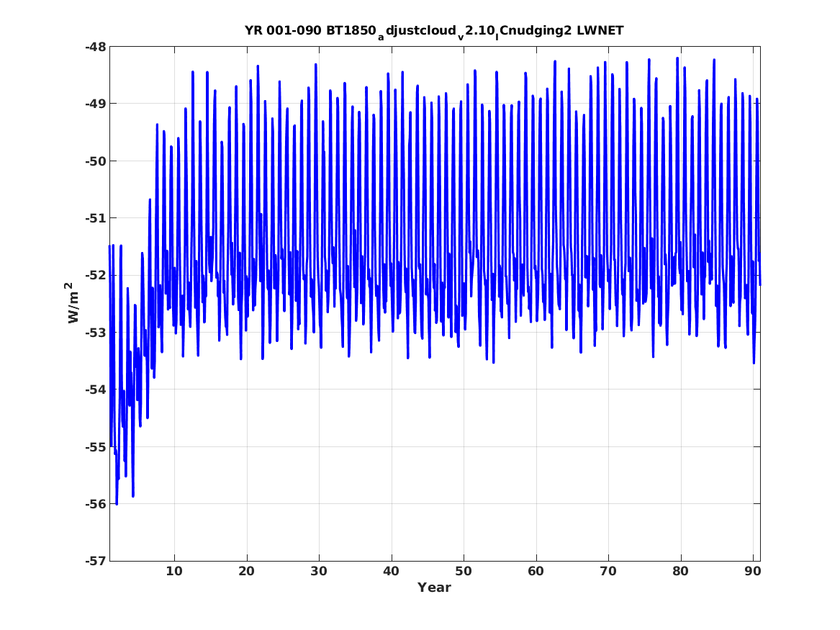Screen dimensions: 840x630
Task: Click the x-axis tick label 20
Action: tap(246, 571)
